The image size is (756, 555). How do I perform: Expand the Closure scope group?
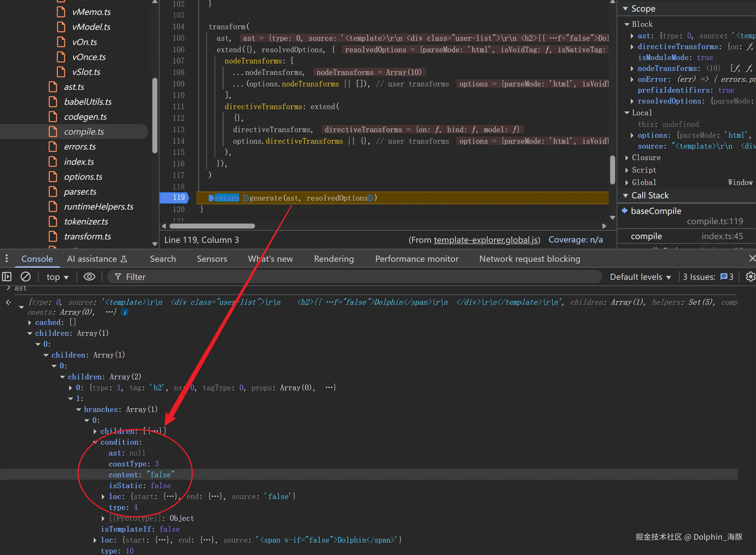[627, 158]
